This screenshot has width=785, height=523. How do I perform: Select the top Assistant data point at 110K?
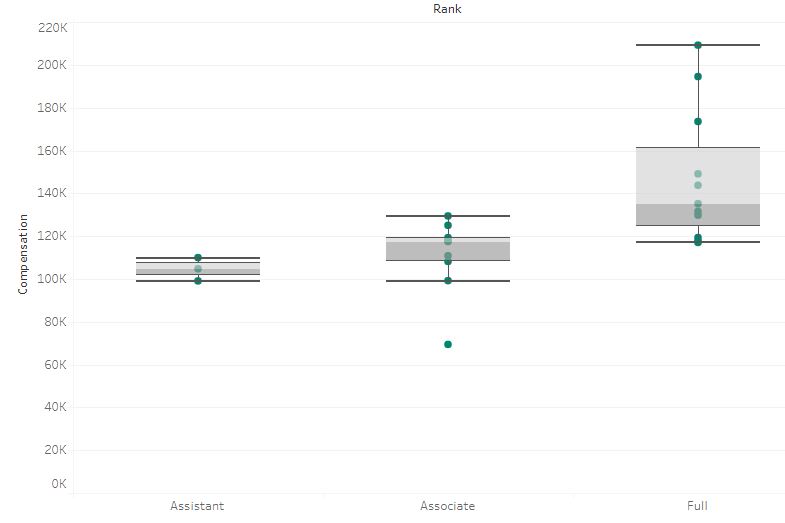click(198, 258)
